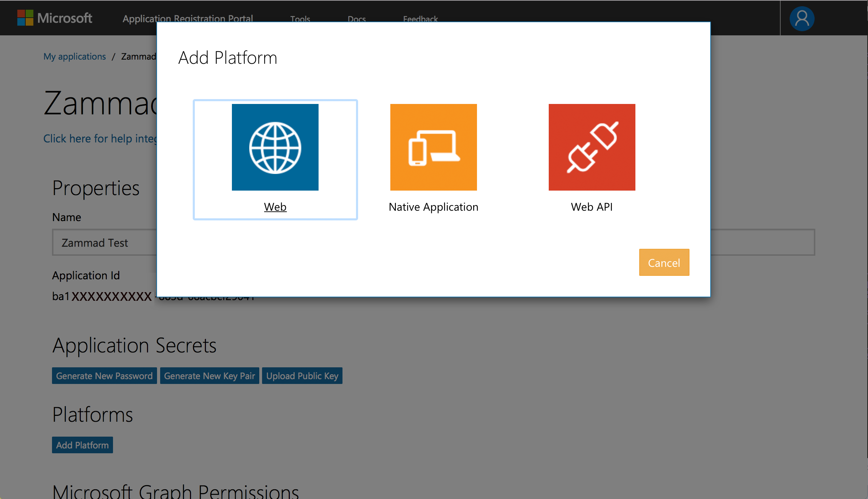Open the Docs menu
The image size is (868, 499).
click(357, 19)
